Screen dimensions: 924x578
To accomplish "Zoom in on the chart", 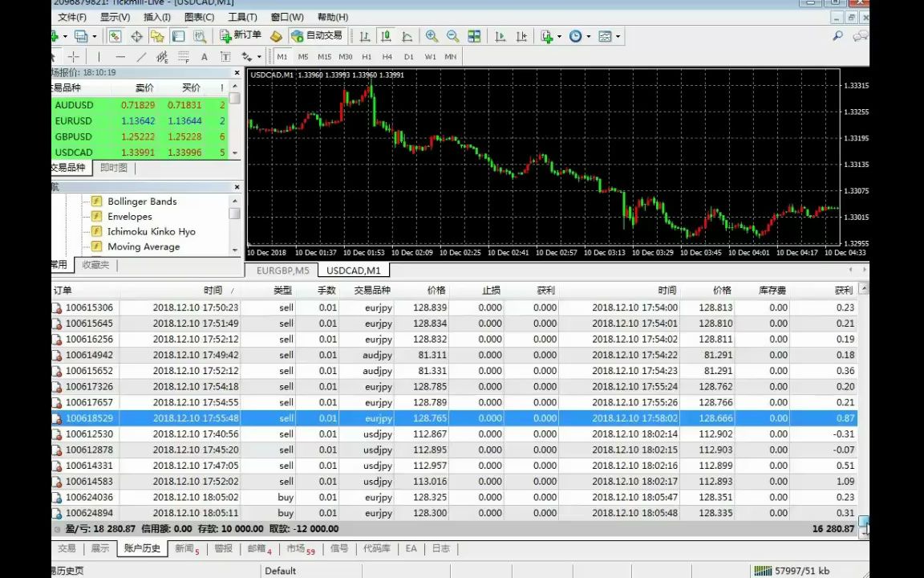I will point(432,36).
